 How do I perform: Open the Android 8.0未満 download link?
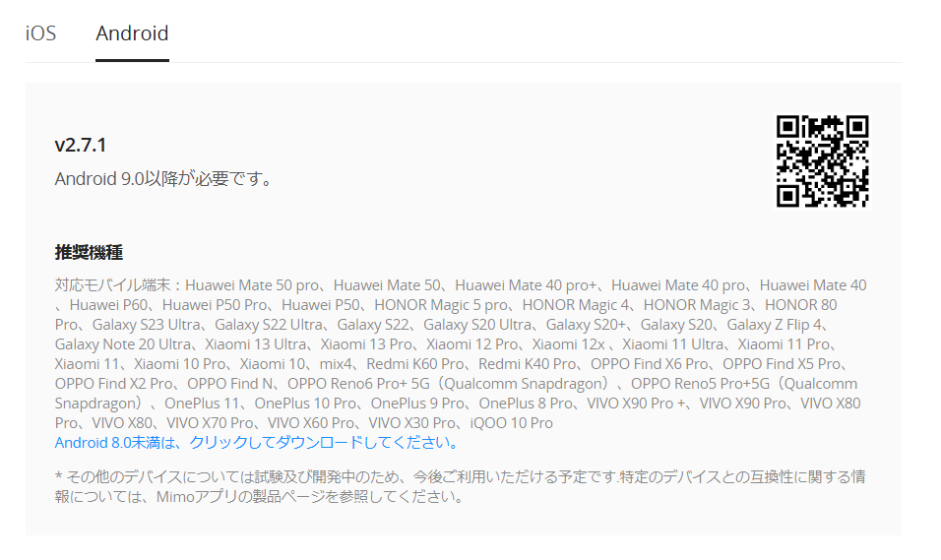[x=258, y=443]
